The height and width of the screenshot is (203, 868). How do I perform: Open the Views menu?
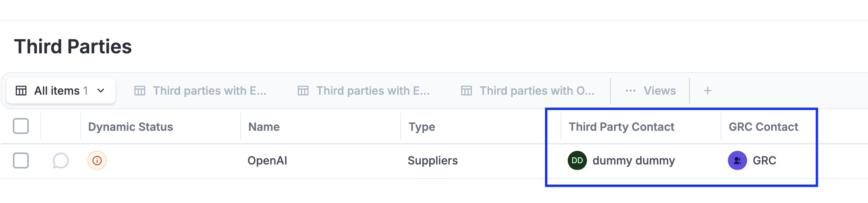[659, 91]
